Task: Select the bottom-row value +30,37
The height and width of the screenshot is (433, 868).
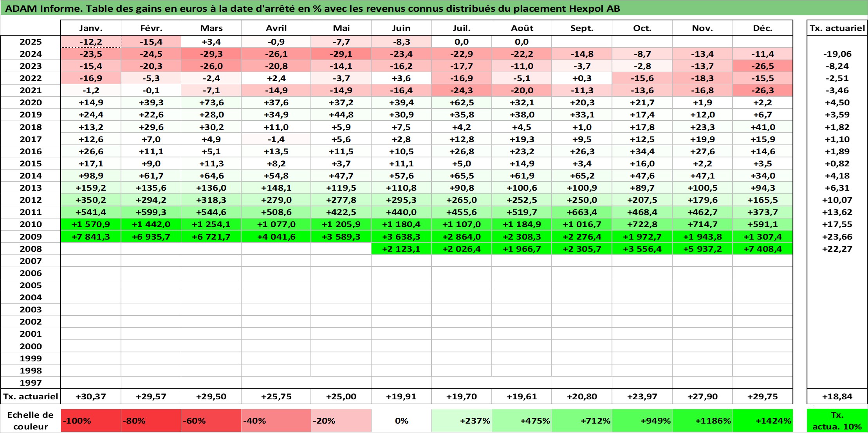Action: pos(91,396)
